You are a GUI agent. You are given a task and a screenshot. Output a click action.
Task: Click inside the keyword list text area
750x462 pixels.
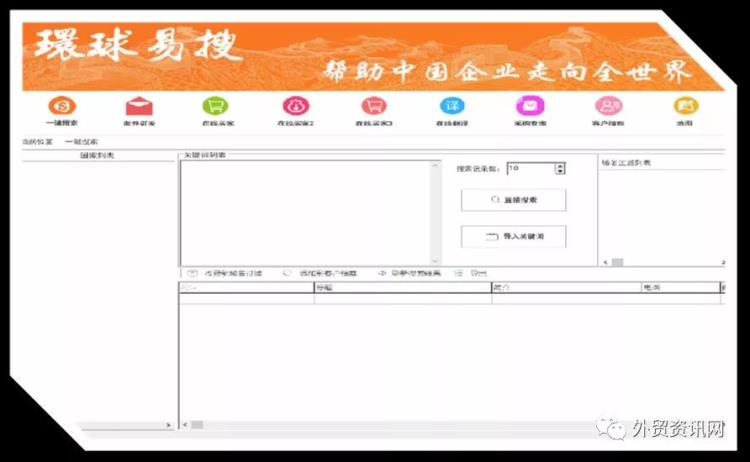305,213
